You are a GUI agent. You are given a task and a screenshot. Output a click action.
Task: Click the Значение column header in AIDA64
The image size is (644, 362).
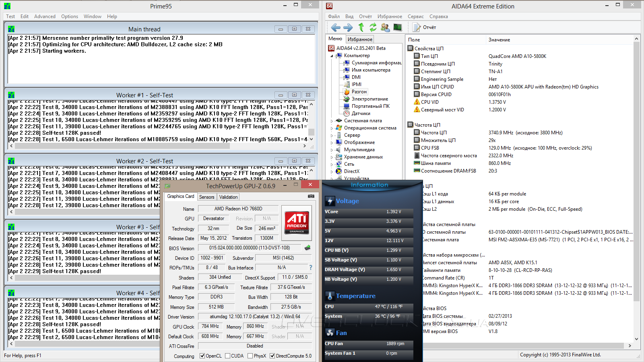559,40
